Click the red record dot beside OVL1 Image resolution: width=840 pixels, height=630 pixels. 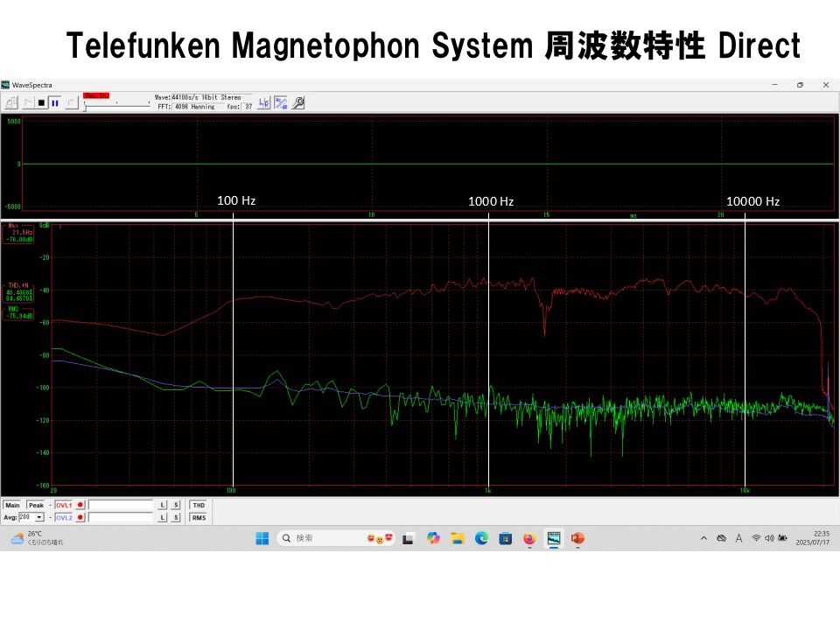pos(80,505)
